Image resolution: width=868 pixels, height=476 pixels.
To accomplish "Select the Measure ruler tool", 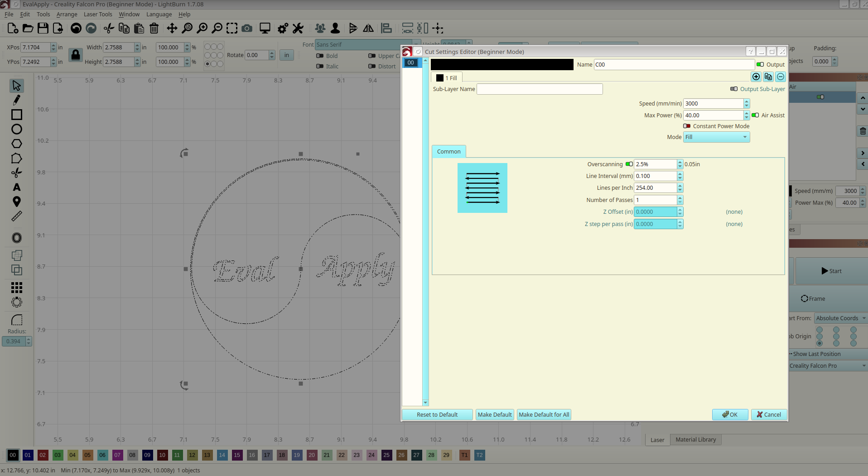I will click(x=17, y=216).
